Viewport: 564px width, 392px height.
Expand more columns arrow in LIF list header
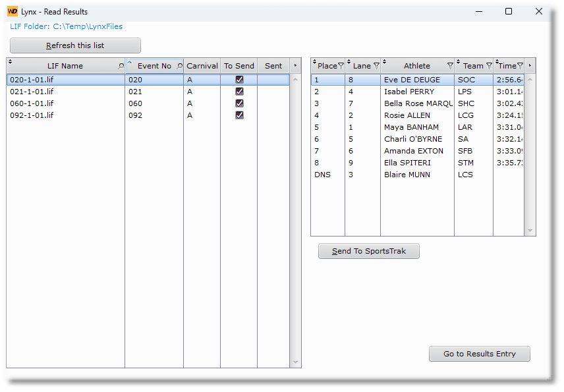click(x=295, y=66)
